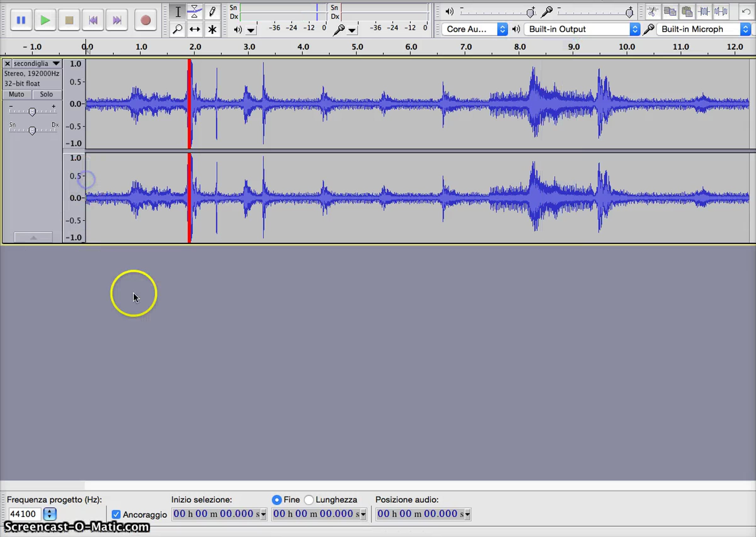Viewport: 756px width, 537px height.
Task: Skip to the start of the track
Action: (93, 20)
